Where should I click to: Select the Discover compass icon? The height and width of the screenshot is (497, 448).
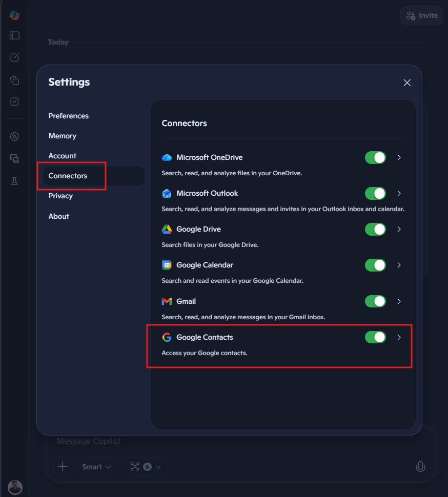tap(14, 136)
